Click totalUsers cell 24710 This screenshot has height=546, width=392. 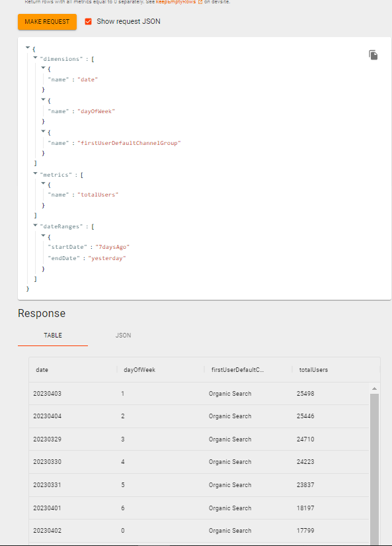click(x=305, y=439)
